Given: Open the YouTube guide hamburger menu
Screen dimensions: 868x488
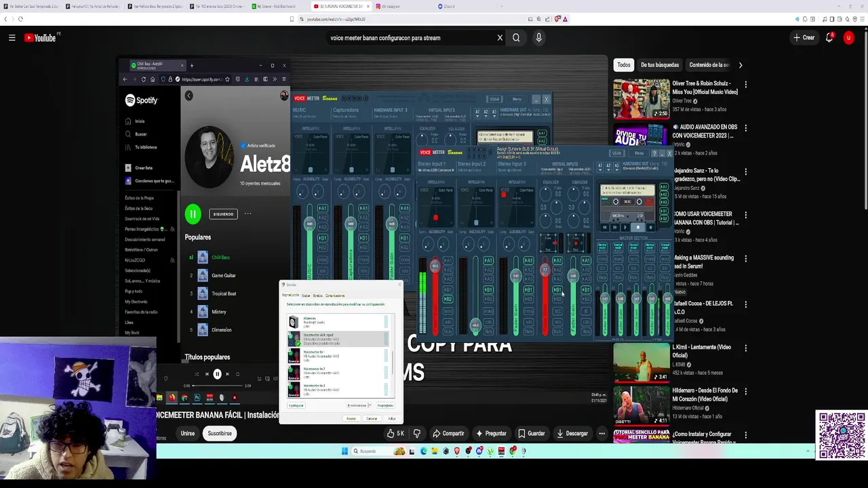Looking at the screenshot, I should [12, 38].
